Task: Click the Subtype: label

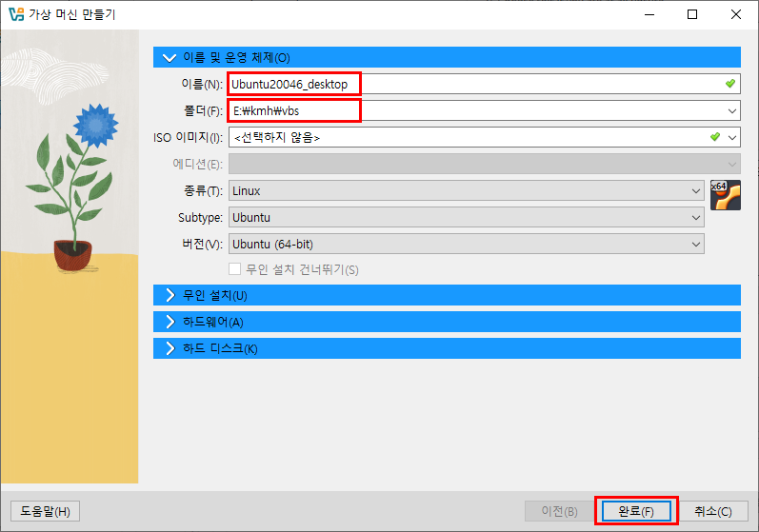Action: point(200,217)
